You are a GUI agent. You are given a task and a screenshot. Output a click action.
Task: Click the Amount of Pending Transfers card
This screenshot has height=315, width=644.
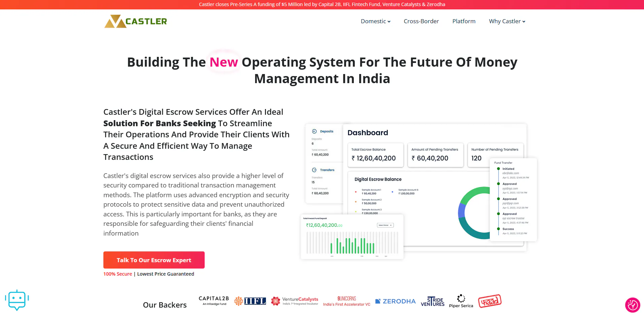(435, 155)
